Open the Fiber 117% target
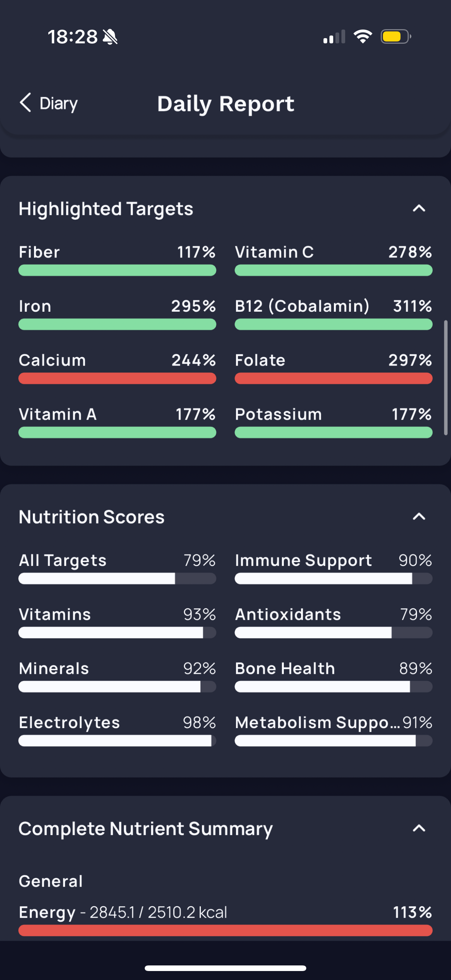This screenshot has height=980, width=451. coord(117,260)
